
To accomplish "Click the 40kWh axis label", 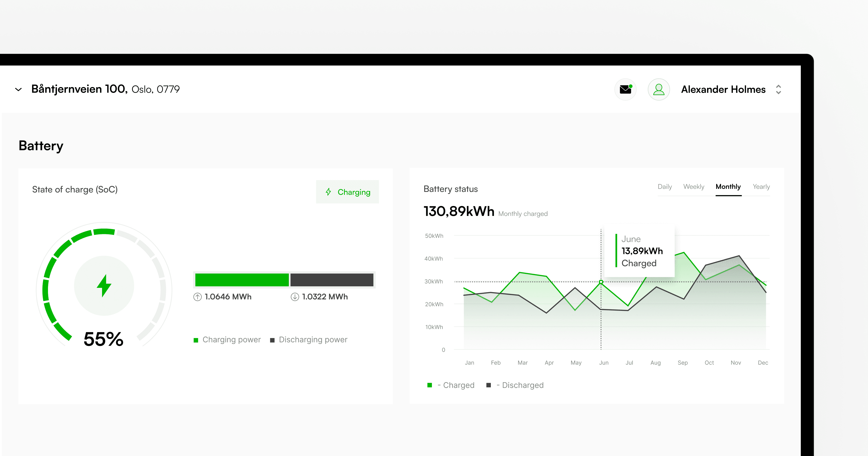I will 434,259.
